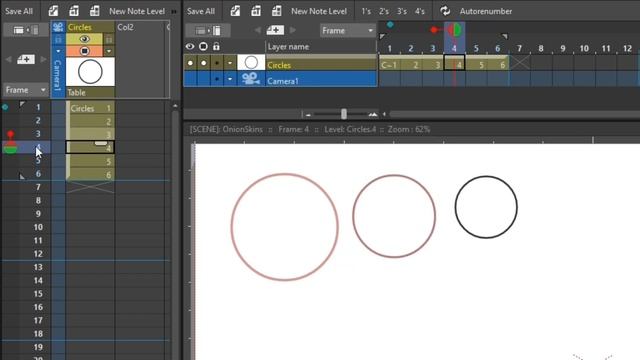
Task: Open Camera1 layer options dropdown in timeline
Action: point(230,79)
